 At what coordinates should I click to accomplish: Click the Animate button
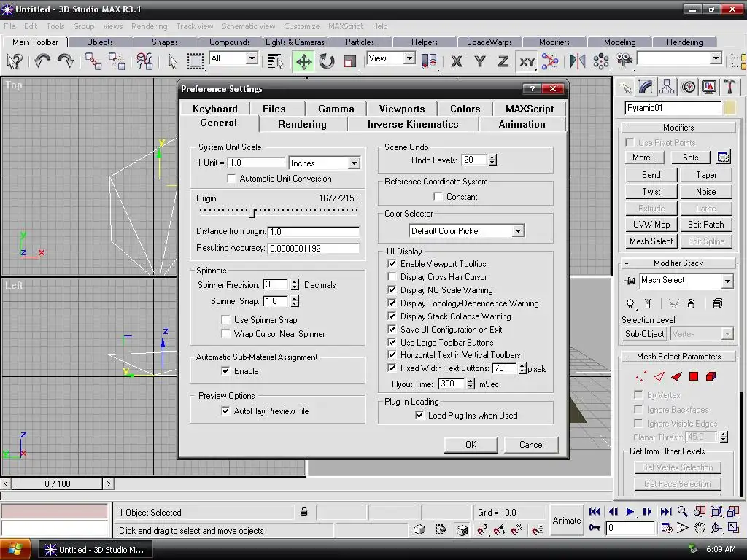(566, 521)
